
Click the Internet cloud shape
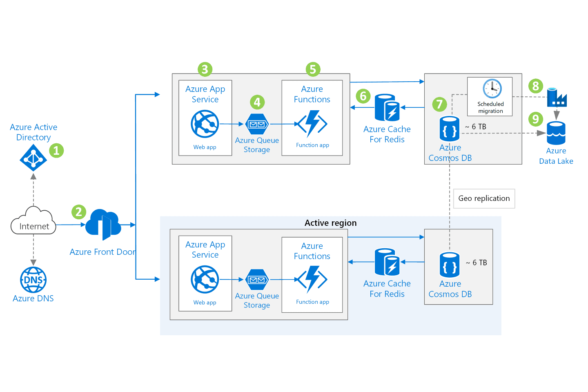click(33, 221)
